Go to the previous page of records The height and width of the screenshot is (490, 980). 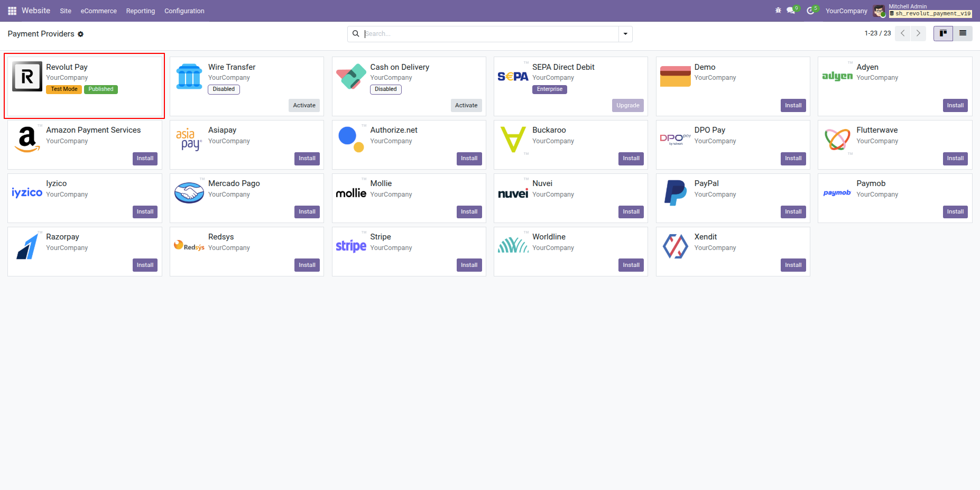903,33
